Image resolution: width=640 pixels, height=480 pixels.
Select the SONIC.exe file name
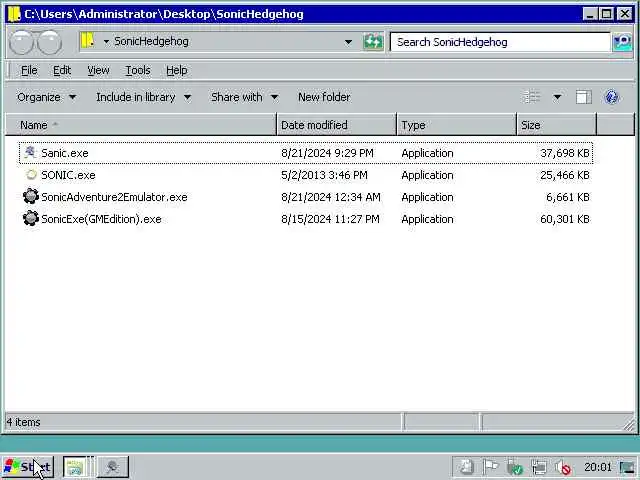[68, 175]
